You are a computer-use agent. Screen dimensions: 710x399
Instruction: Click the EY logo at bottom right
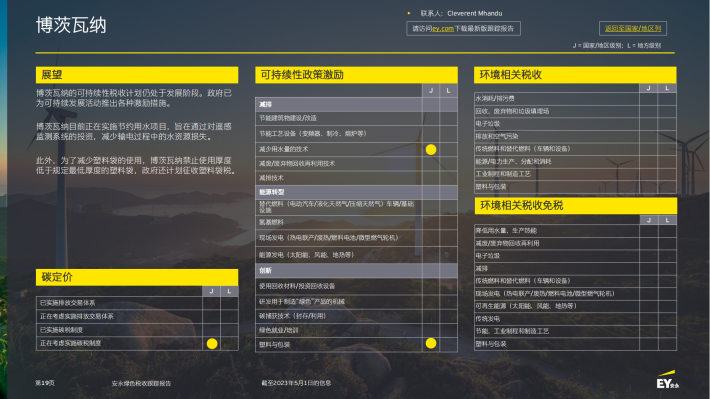pos(668,380)
